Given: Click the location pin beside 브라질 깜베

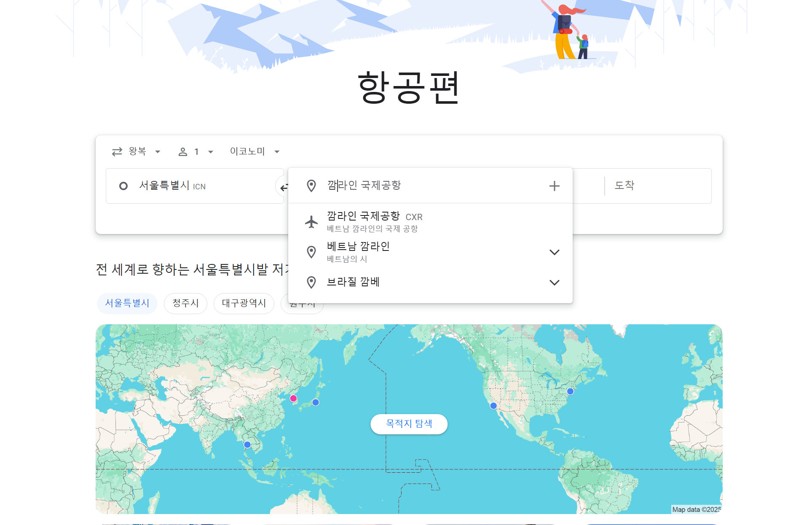Looking at the screenshot, I should tap(311, 283).
